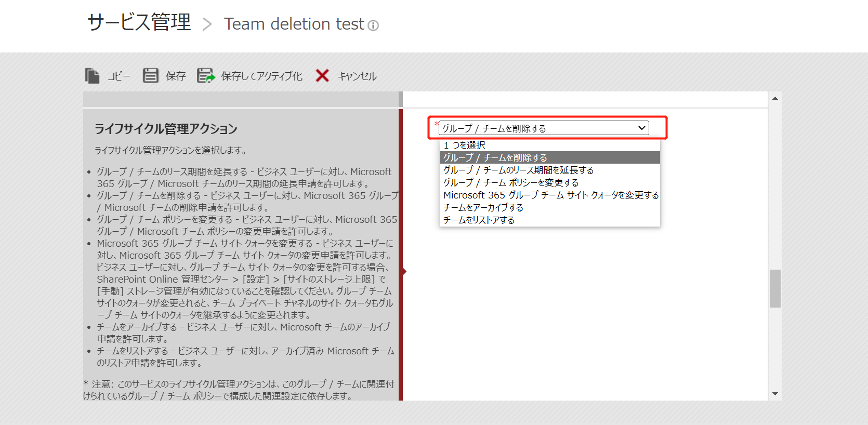868x425 pixels.
Task: Click the サービス管理 breadcrumb link
Action: tap(139, 23)
